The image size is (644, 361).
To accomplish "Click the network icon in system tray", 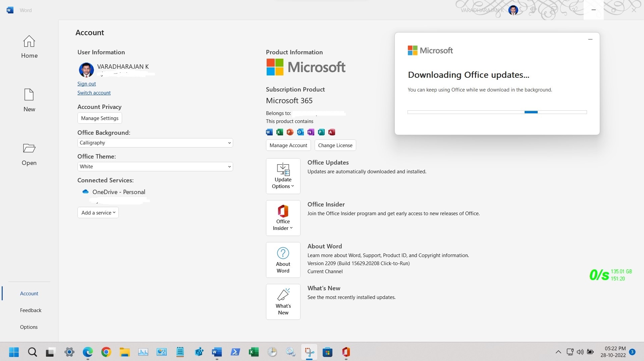I will tap(570, 352).
